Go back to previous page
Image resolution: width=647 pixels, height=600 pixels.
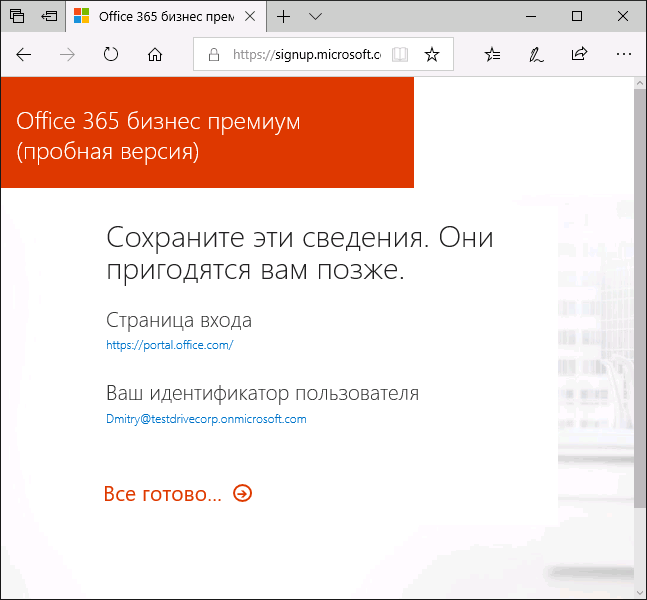[24, 54]
